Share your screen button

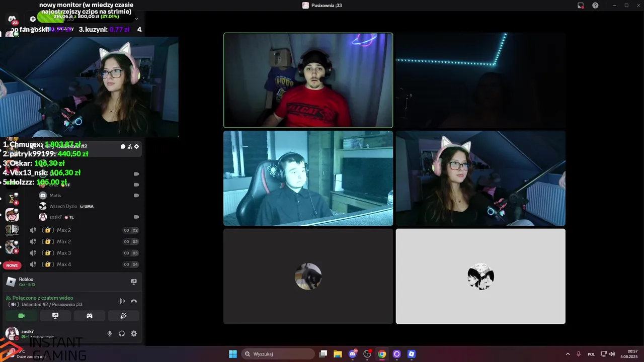[x=55, y=316]
